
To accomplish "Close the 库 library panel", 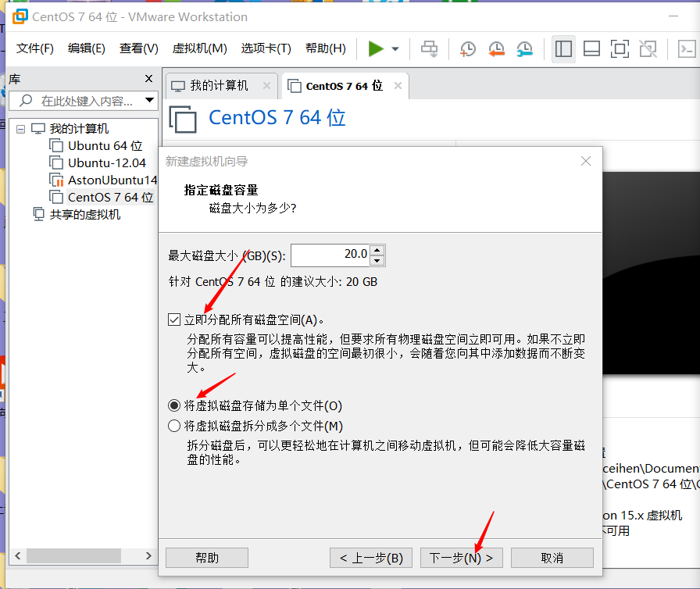I will (149, 79).
